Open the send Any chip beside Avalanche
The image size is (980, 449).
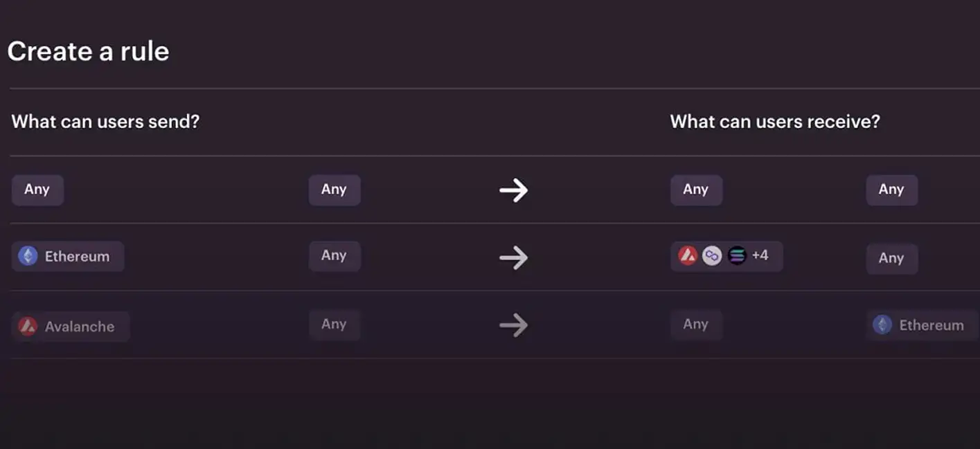(x=334, y=324)
